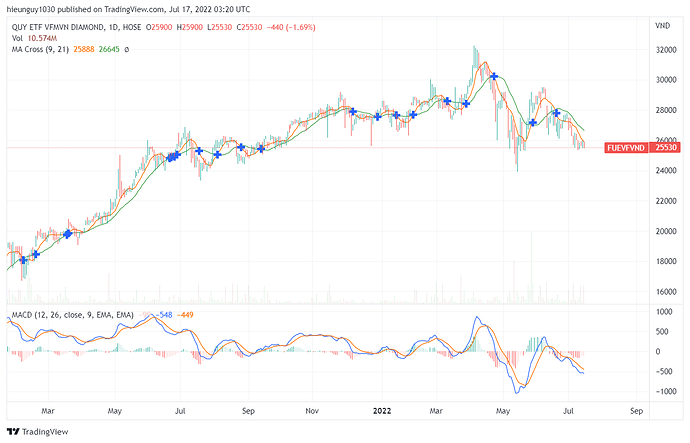690x443 pixels.
Task: Select the orange 25888 MA value
Action: pos(84,49)
